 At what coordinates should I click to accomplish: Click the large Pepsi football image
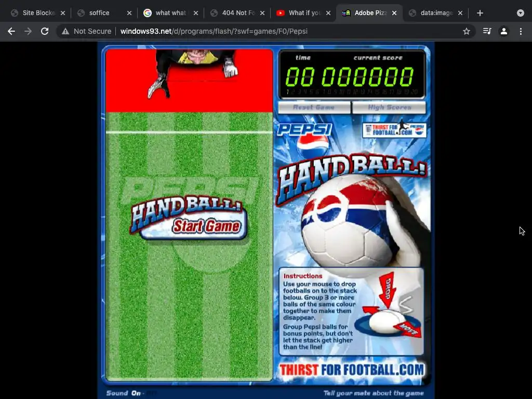(x=346, y=220)
